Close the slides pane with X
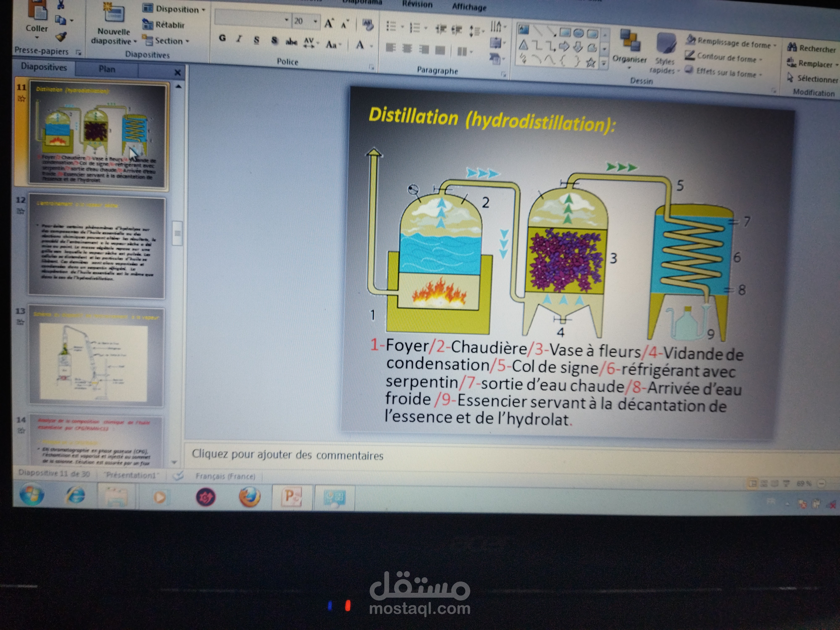840x630 pixels. [177, 72]
